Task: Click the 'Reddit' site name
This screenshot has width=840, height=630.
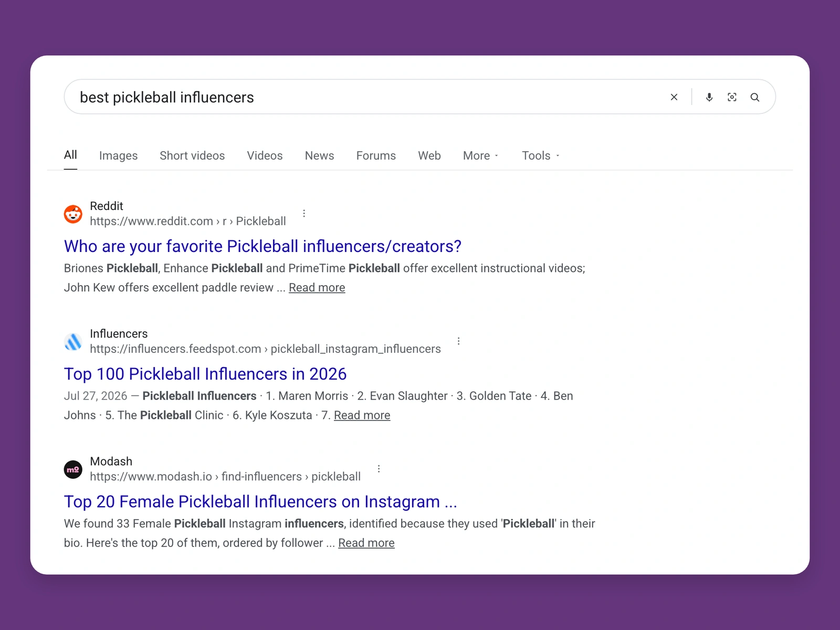Action: tap(107, 206)
